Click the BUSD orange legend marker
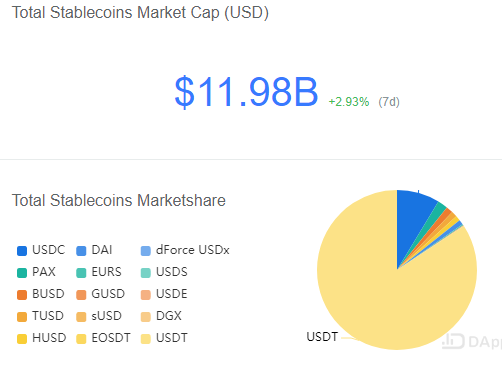Image resolution: width=502 pixels, height=367 pixels. (x=22, y=295)
